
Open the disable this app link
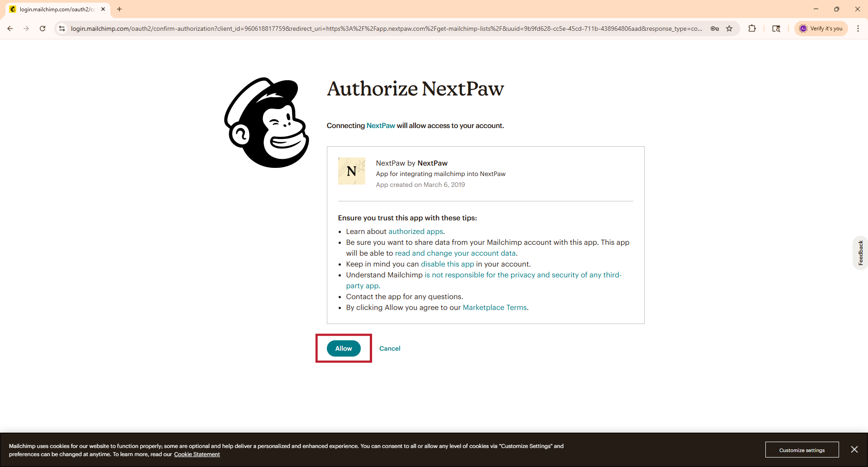448,264
